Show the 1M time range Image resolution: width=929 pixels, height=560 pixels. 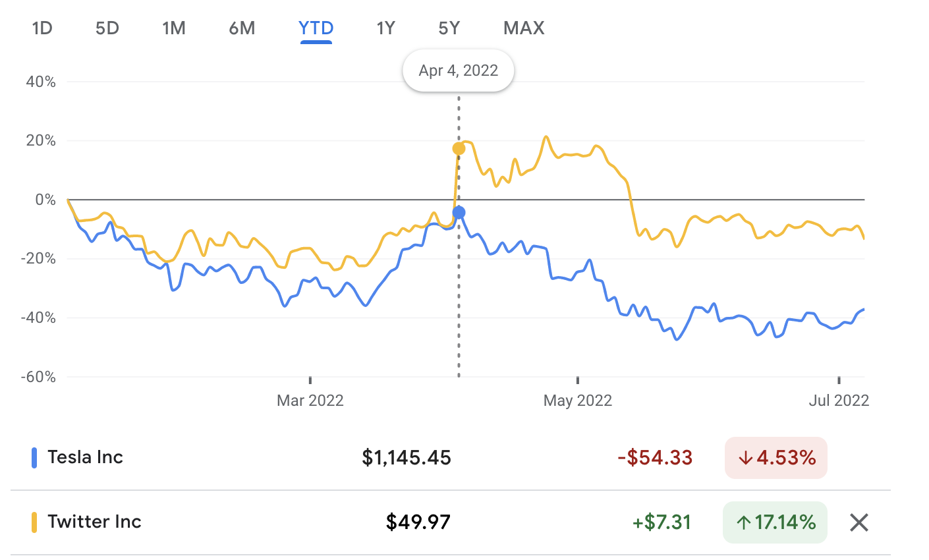tap(174, 28)
